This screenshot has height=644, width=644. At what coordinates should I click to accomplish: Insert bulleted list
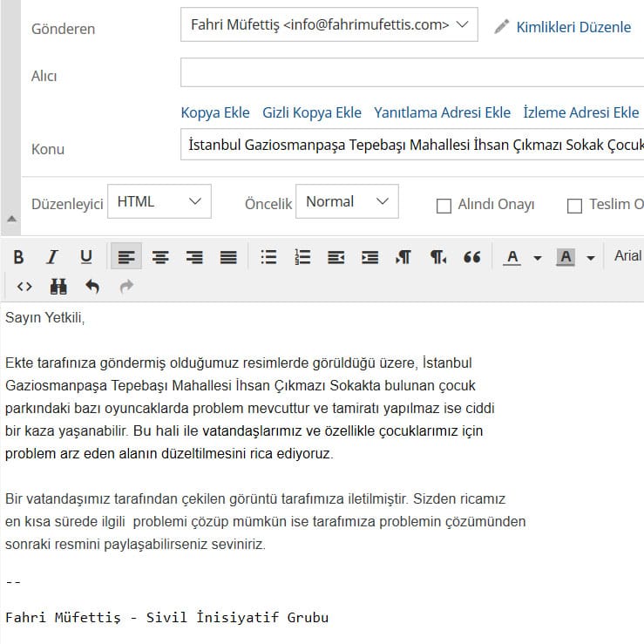coord(268,257)
